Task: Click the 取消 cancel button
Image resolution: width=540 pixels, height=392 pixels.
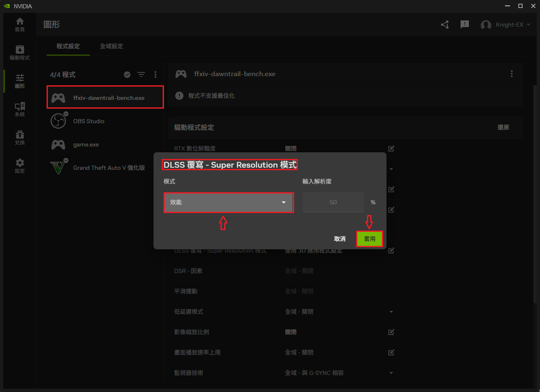Action: (x=340, y=239)
